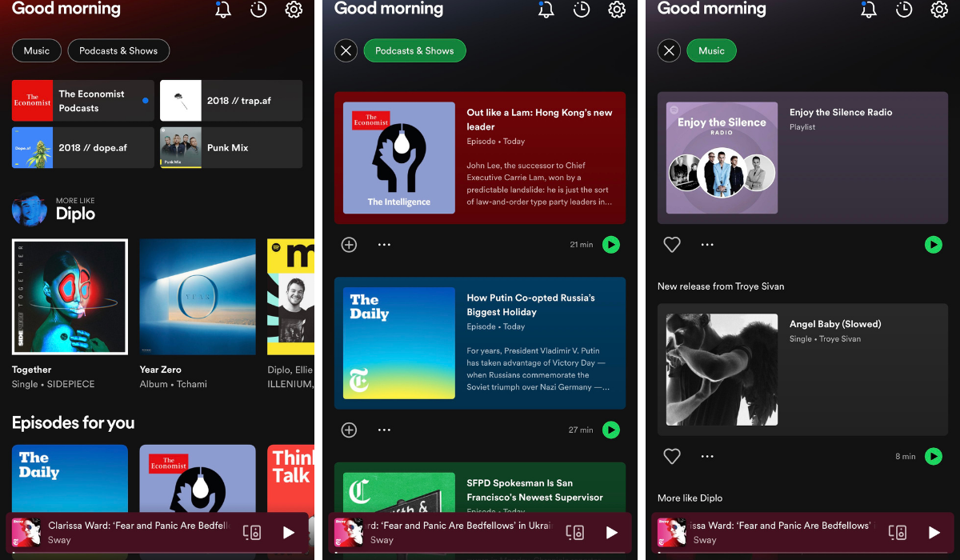Resume playback in middle screen player bar

[x=611, y=532]
